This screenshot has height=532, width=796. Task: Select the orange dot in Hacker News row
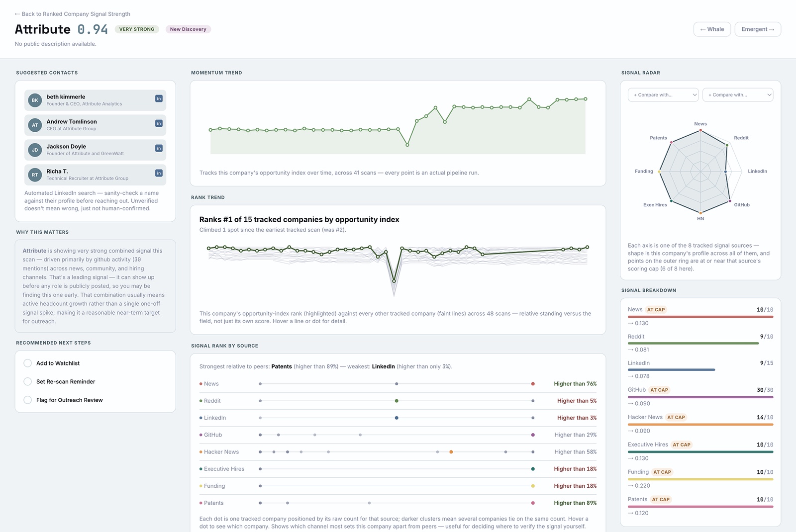click(x=451, y=452)
